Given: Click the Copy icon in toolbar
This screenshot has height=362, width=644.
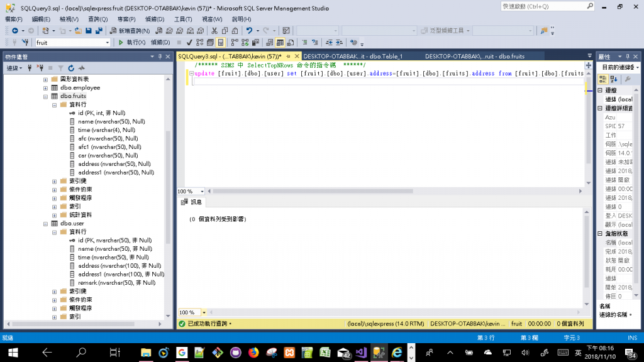Looking at the screenshot, I should click(x=225, y=31).
